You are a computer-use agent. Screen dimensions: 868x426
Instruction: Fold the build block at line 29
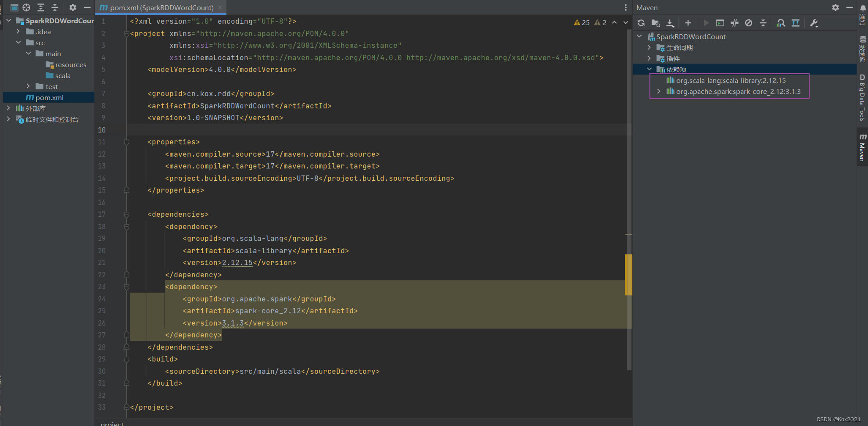(126, 359)
